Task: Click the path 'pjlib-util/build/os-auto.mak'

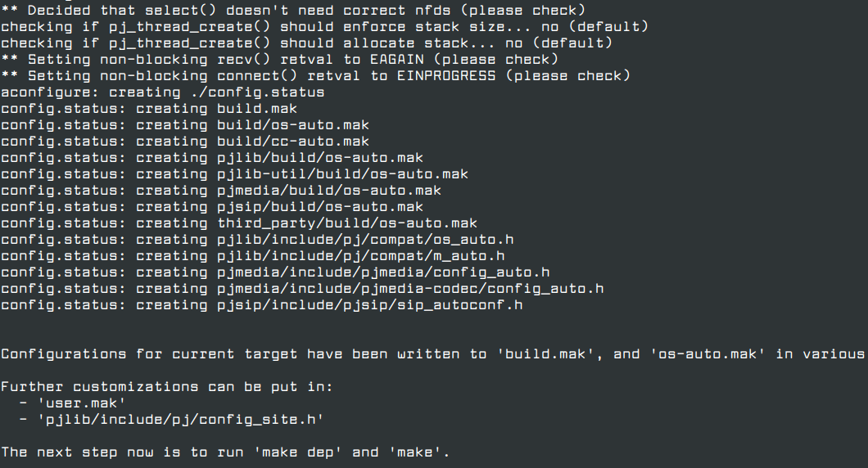Action: pos(342,173)
